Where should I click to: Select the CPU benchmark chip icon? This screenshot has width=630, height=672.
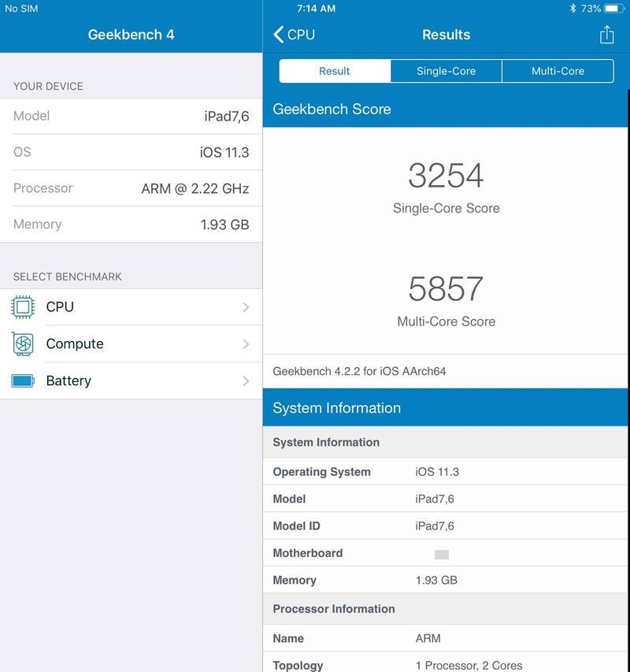(x=23, y=307)
